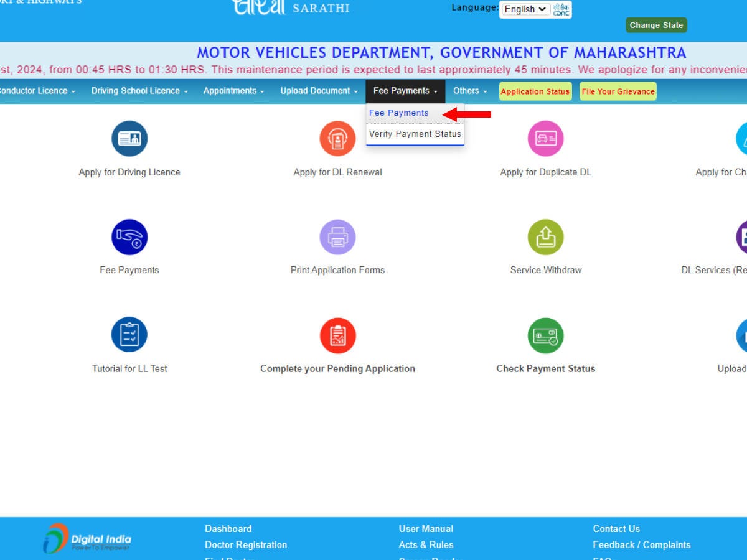This screenshot has width=747, height=560.
Task: Select Verify Payment Status menu entry
Action: 415,134
